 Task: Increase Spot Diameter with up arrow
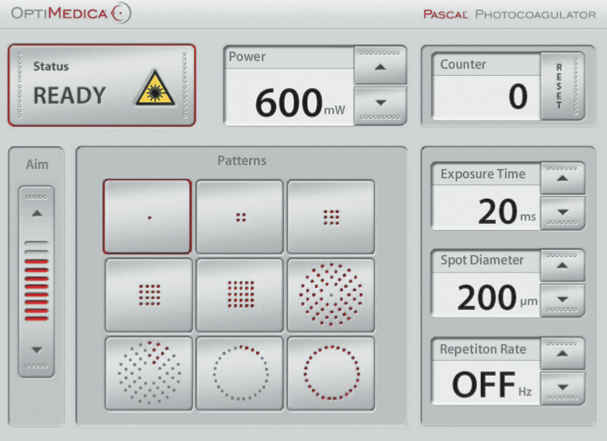coord(562,266)
